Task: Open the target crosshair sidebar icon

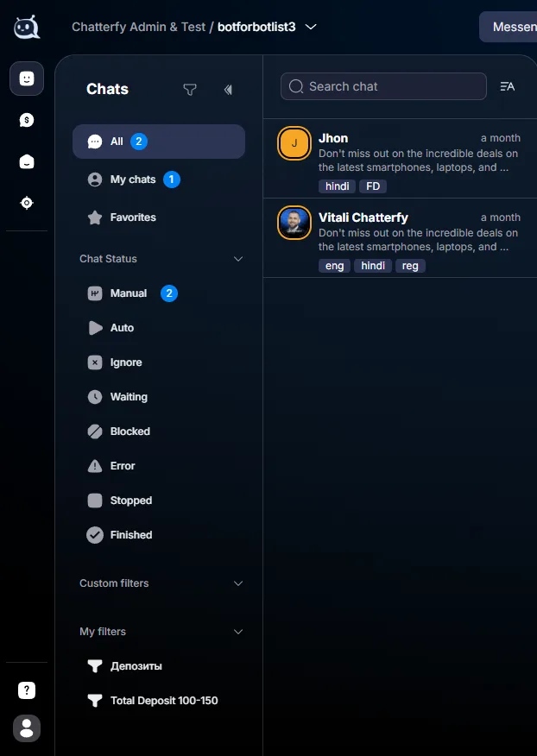Action: click(27, 203)
